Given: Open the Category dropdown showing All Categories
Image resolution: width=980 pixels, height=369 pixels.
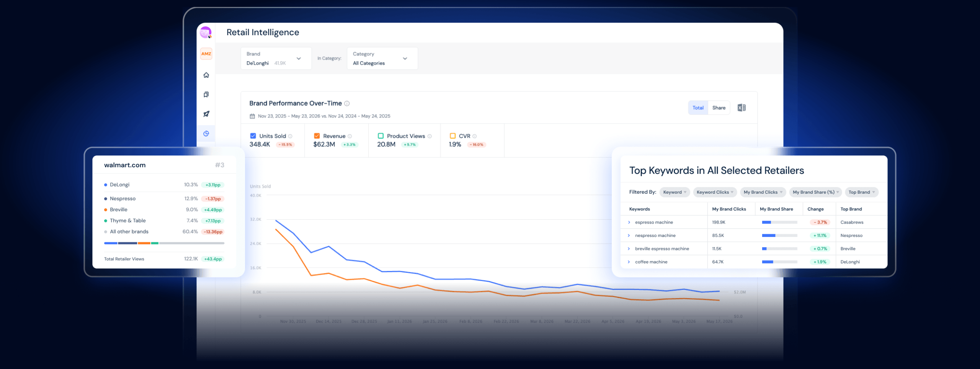Looking at the screenshot, I should (x=382, y=59).
